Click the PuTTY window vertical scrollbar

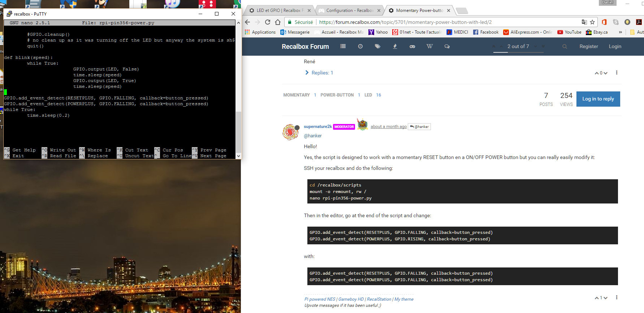(238, 89)
